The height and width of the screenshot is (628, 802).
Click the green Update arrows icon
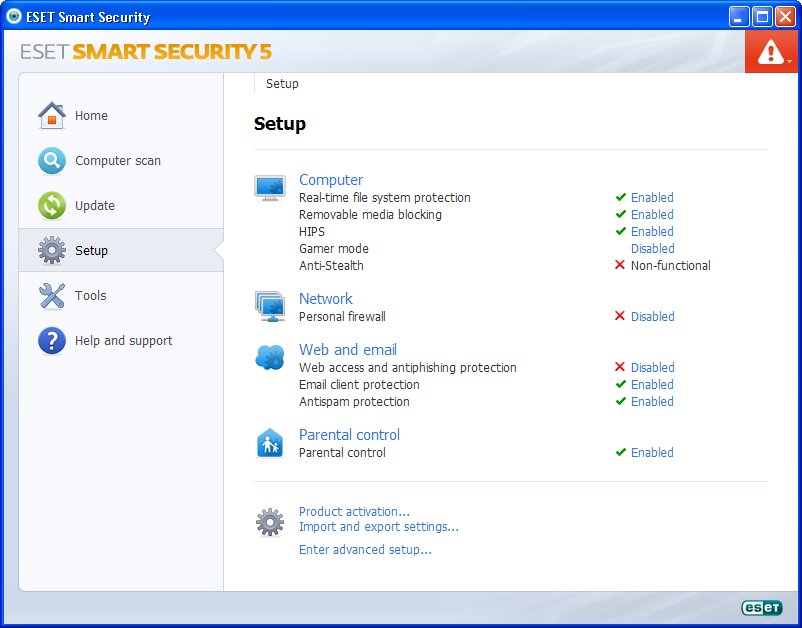pyautogui.click(x=52, y=206)
